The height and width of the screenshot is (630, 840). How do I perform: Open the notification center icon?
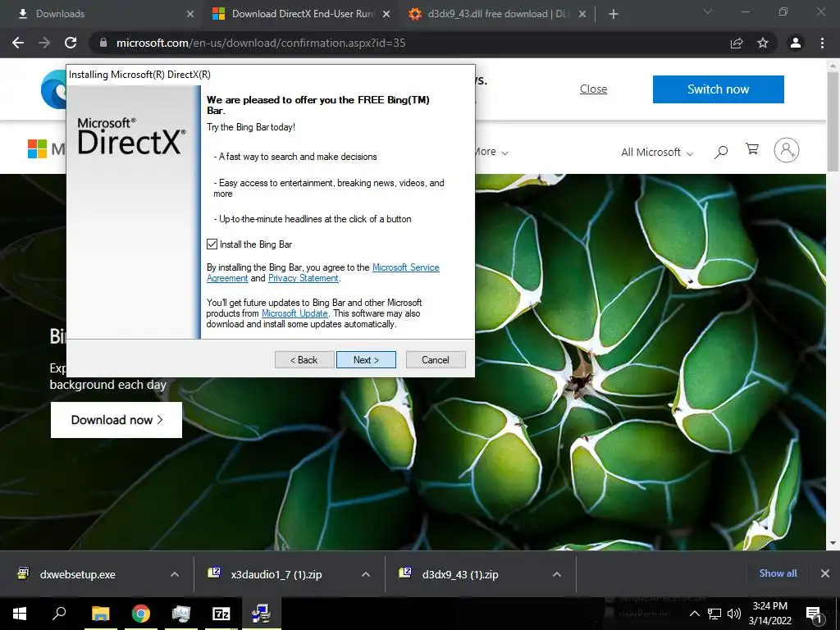814,614
